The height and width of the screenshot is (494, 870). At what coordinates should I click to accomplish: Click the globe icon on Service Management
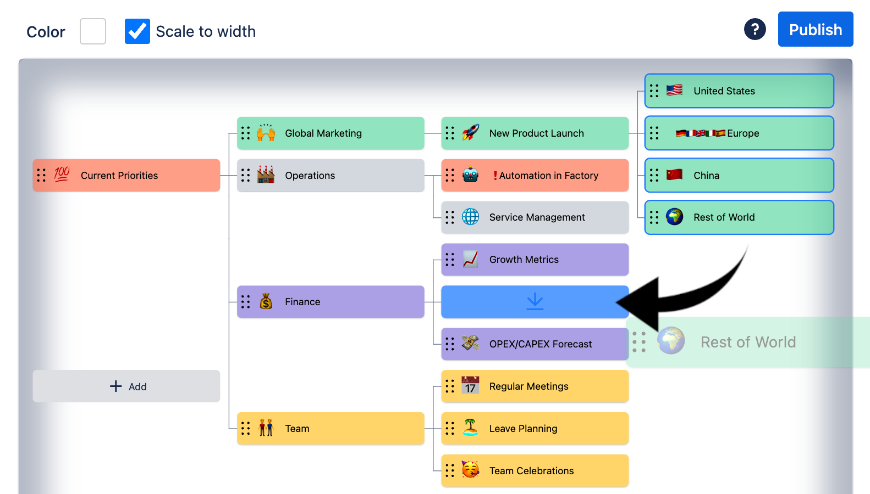coord(470,217)
